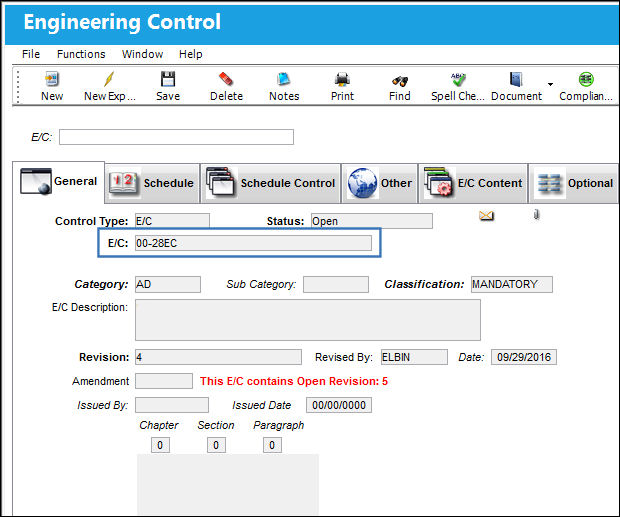Click the Find binoculars icon

[400, 81]
